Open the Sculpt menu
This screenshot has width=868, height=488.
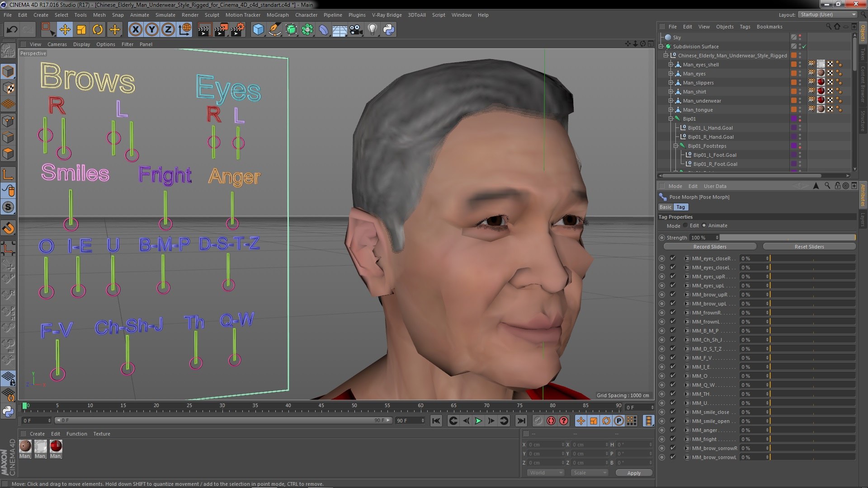[212, 15]
